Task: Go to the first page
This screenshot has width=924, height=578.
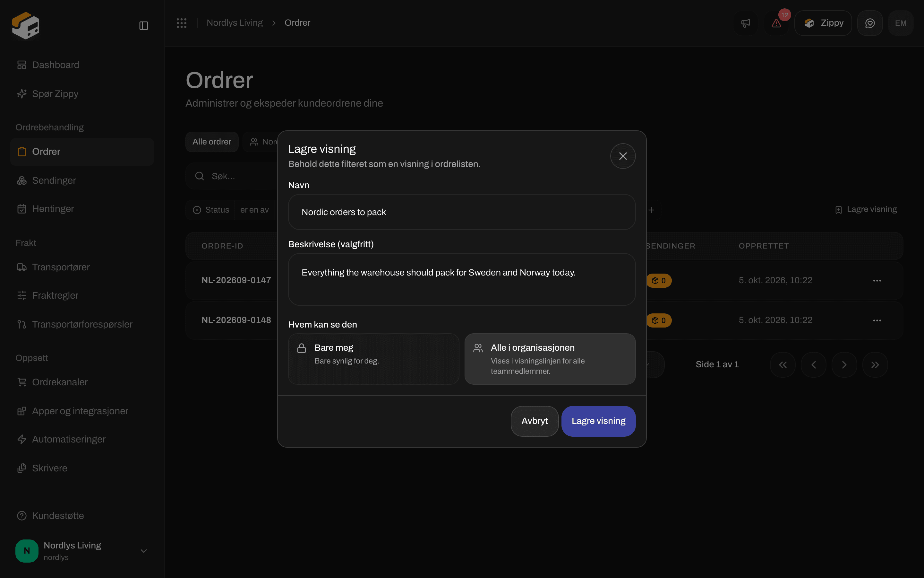Action: click(783, 365)
